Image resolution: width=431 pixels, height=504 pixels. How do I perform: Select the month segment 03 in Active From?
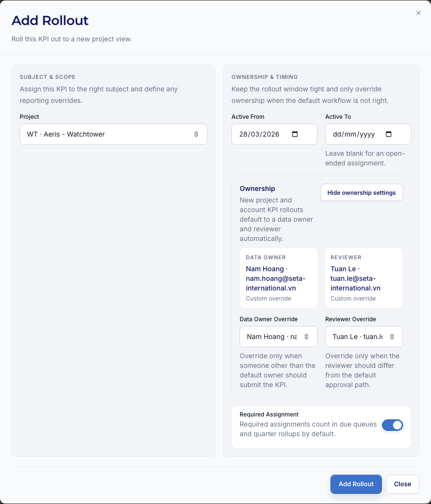(255, 134)
